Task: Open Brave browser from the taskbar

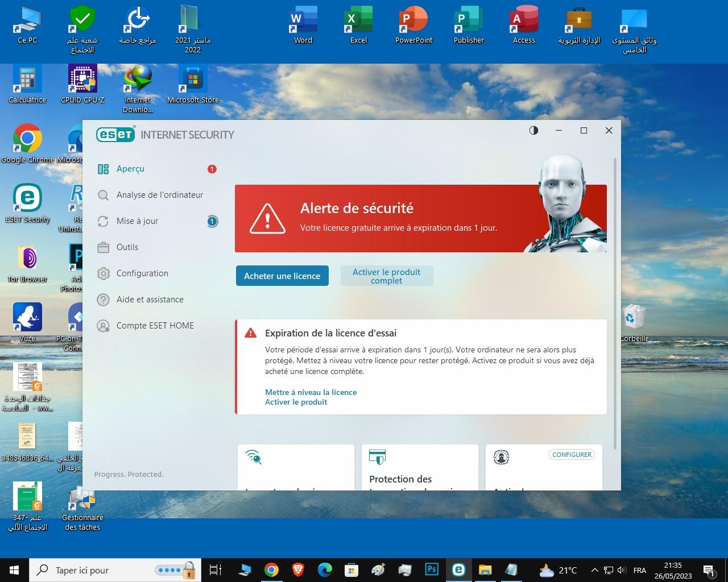Action: (x=298, y=569)
